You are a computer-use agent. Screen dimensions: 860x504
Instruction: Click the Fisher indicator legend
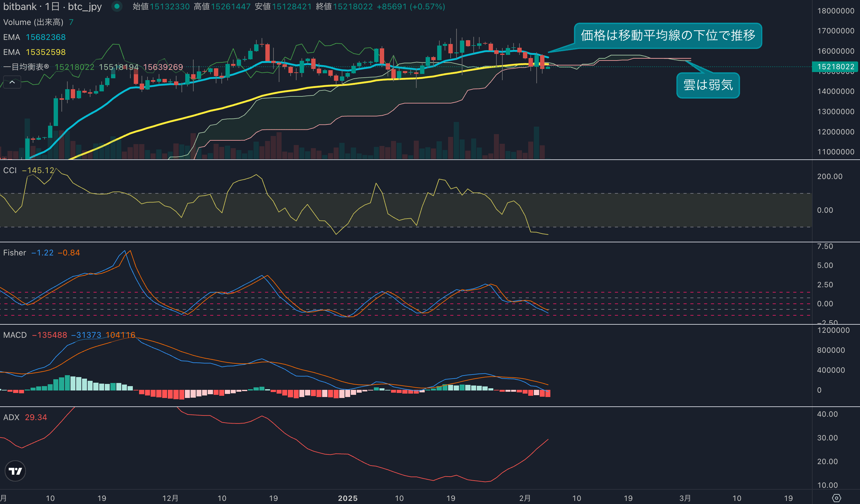coord(14,253)
